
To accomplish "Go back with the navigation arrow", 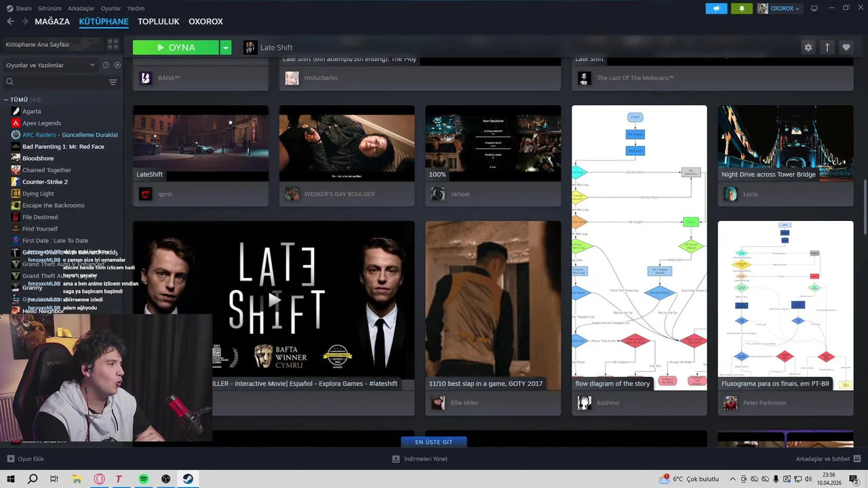I will [x=10, y=22].
